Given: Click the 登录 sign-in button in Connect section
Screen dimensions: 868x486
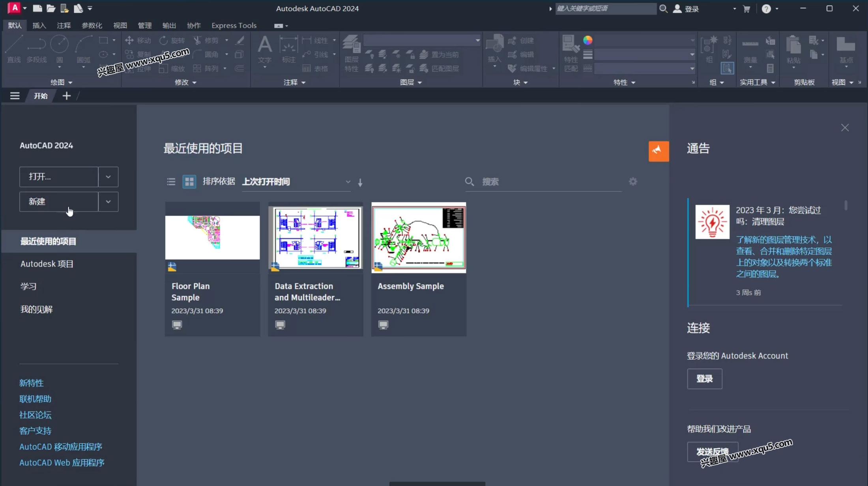Looking at the screenshot, I should [704, 379].
